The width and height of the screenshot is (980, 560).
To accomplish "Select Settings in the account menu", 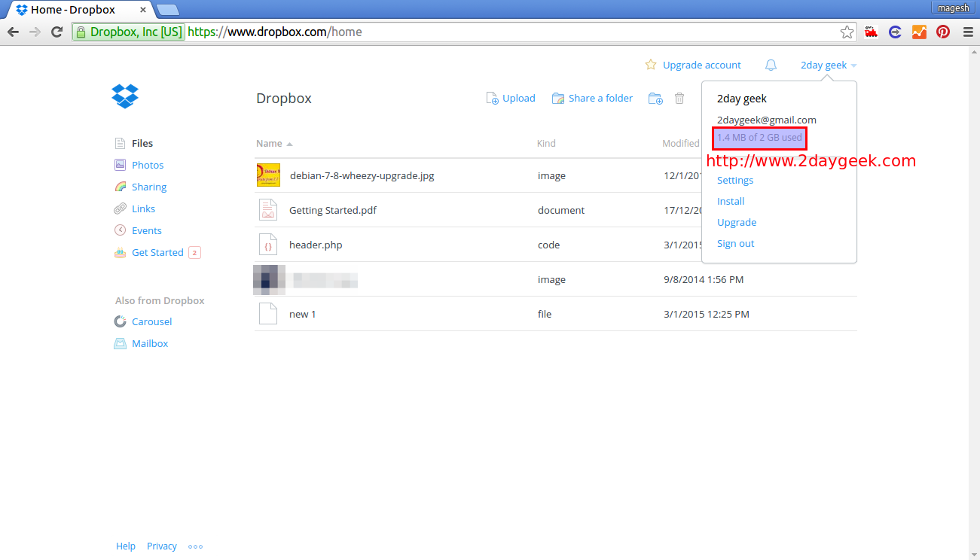I will [x=735, y=180].
